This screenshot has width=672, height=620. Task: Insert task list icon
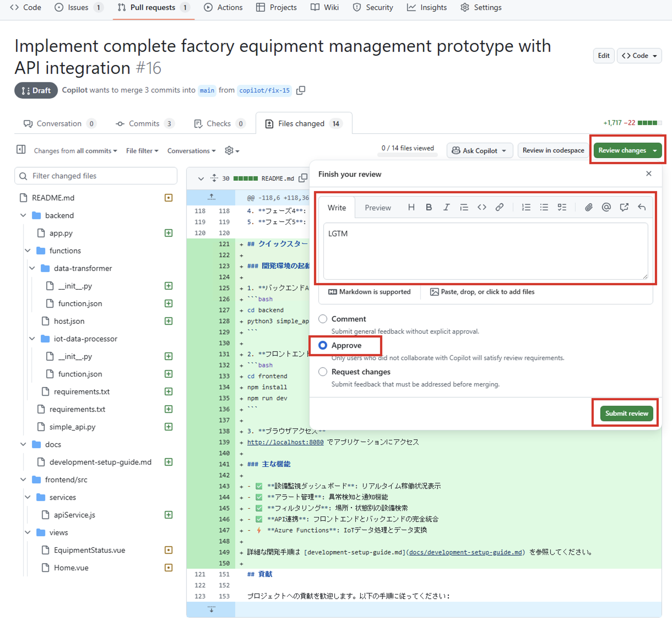(x=562, y=207)
